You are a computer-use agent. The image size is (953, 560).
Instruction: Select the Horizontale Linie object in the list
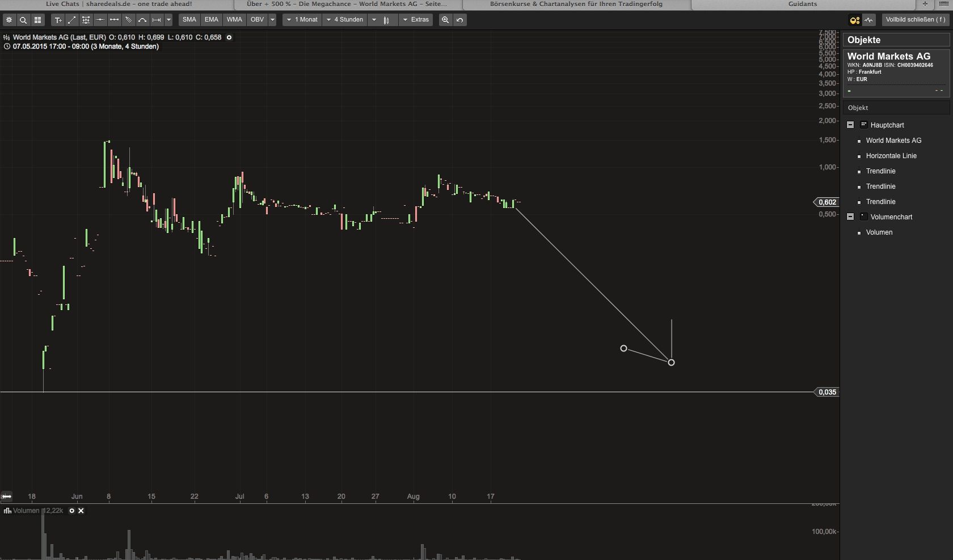coord(891,156)
